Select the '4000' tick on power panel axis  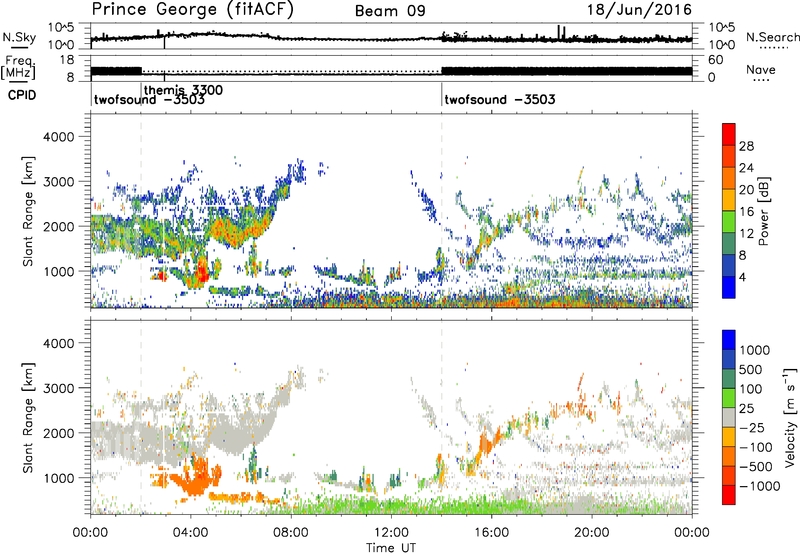(x=58, y=137)
